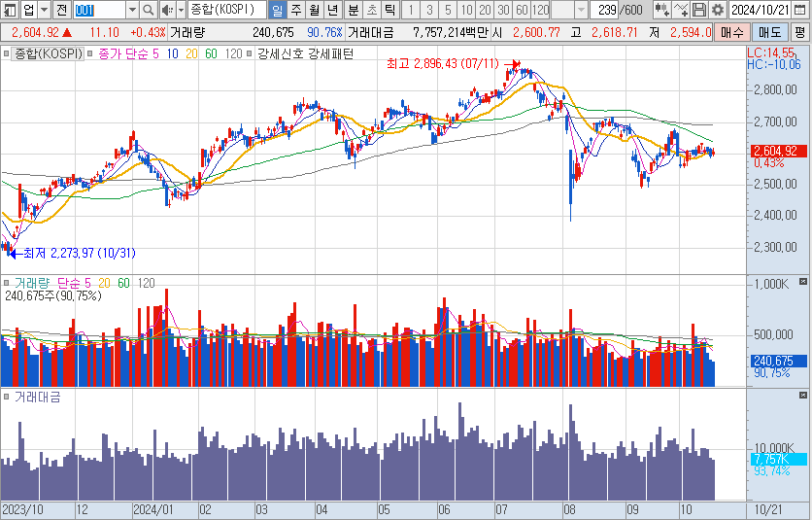Open the stock code search magnifier
The height and width of the screenshot is (520, 812).
[148, 10]
